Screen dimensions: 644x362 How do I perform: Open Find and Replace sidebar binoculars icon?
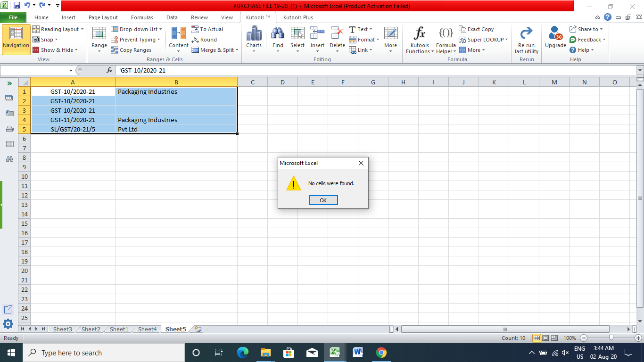pyautogui.click(x=9, y=159)
